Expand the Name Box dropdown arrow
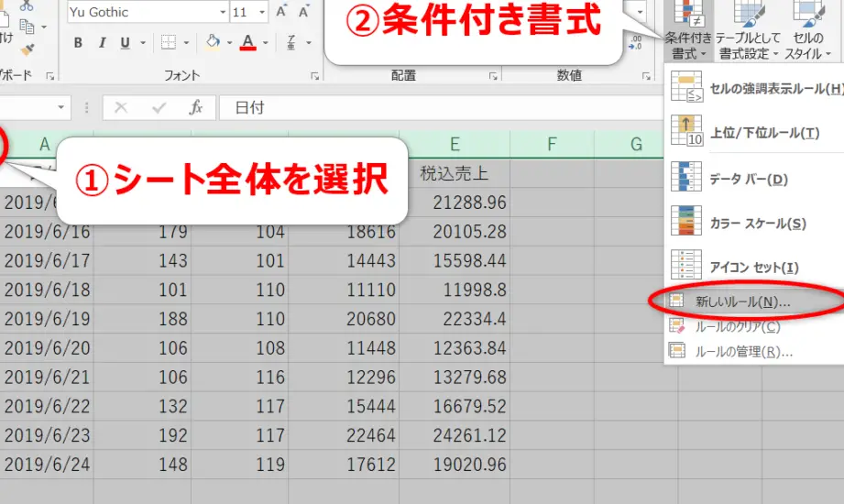The width and height of the screenshot is (844, 504). tap(61, 108)
